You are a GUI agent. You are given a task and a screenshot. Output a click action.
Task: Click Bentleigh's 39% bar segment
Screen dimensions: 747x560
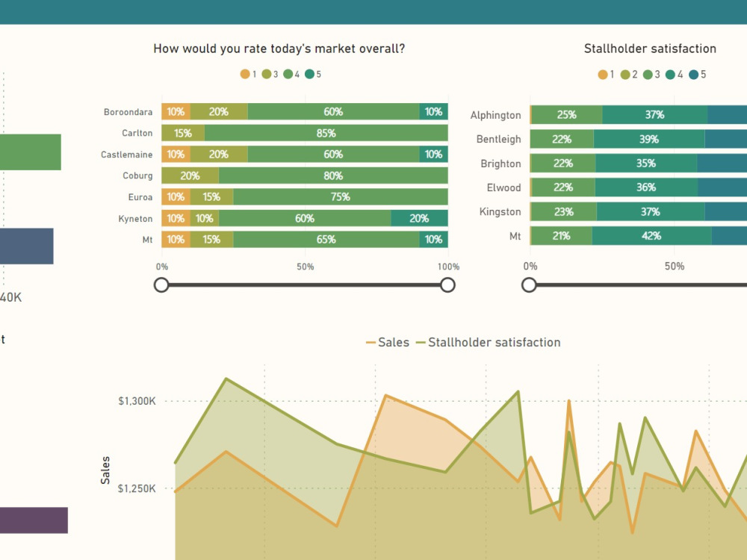click(648, 139)
